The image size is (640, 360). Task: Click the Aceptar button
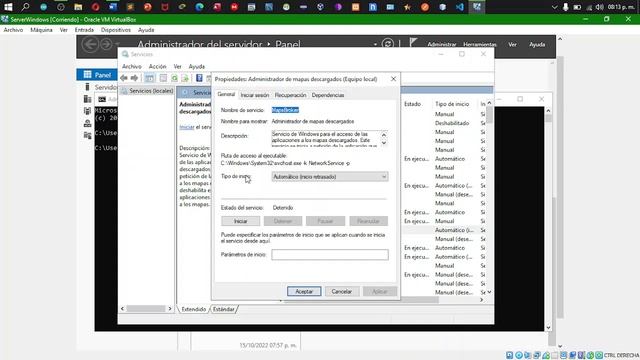(304, 291)
